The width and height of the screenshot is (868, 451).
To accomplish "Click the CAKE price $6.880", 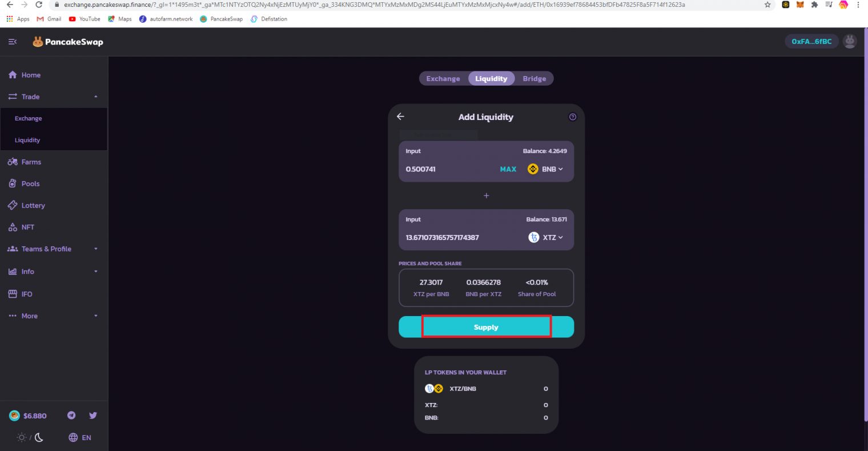I will pyautogui.click(x=28, y=416).
